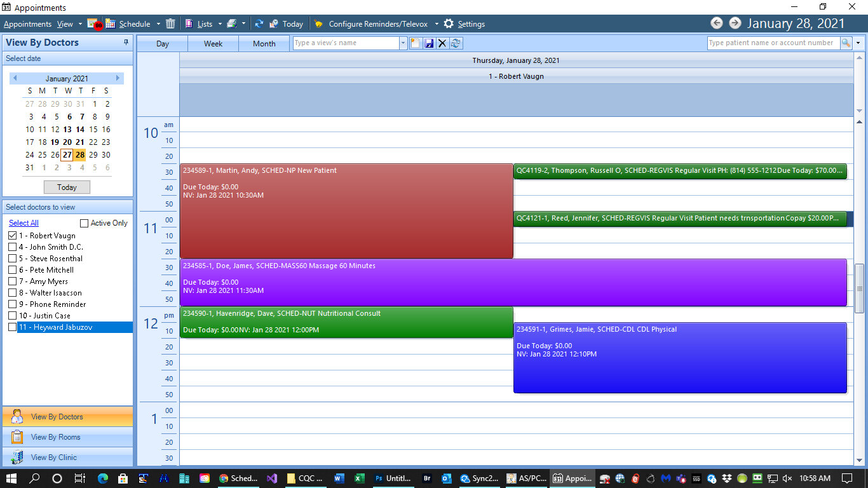Open the Reed, Jennifer Regular Visit appointment

point(680,219)
